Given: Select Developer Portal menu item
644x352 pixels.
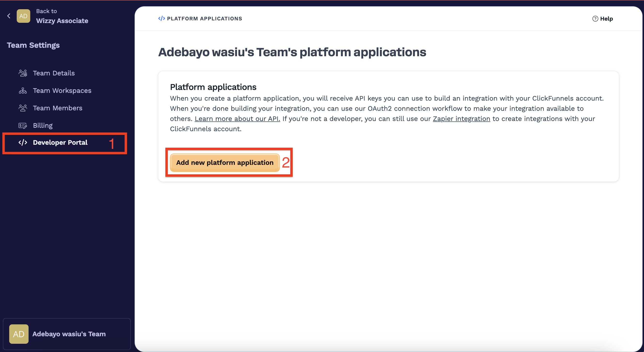Looking at the screenshot, I should [60, 143].
